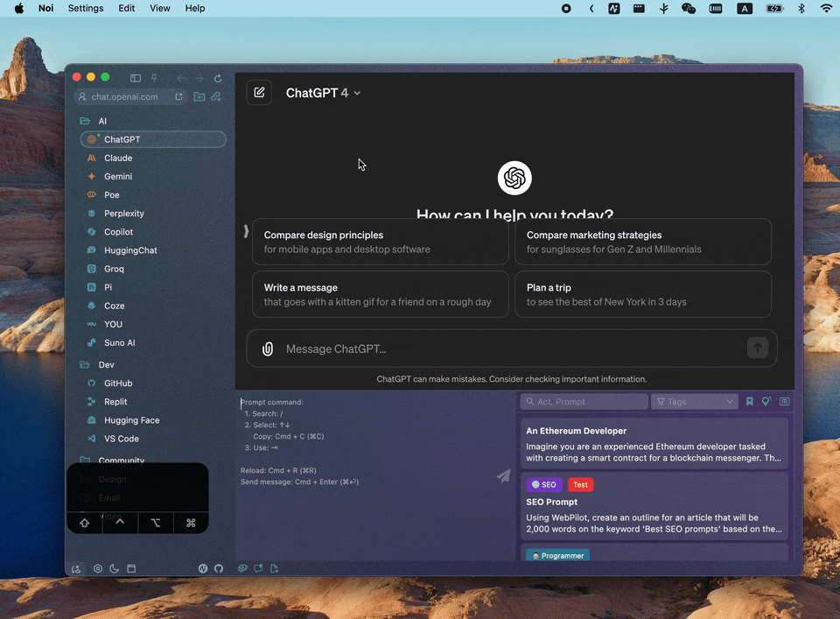Click the paper plane send prompt icon

pyautogui.click(x=503, y=475)
